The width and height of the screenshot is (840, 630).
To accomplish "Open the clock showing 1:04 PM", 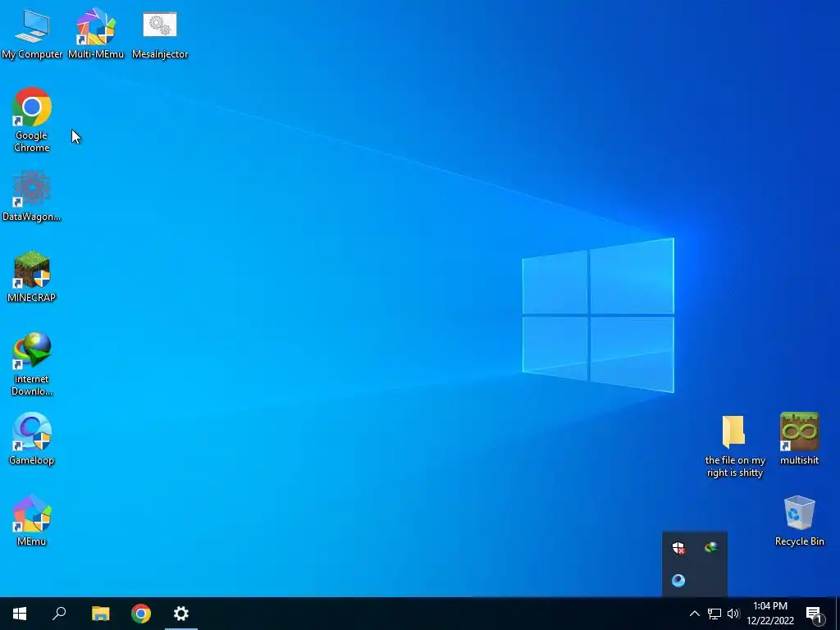I will click(770, 614).
